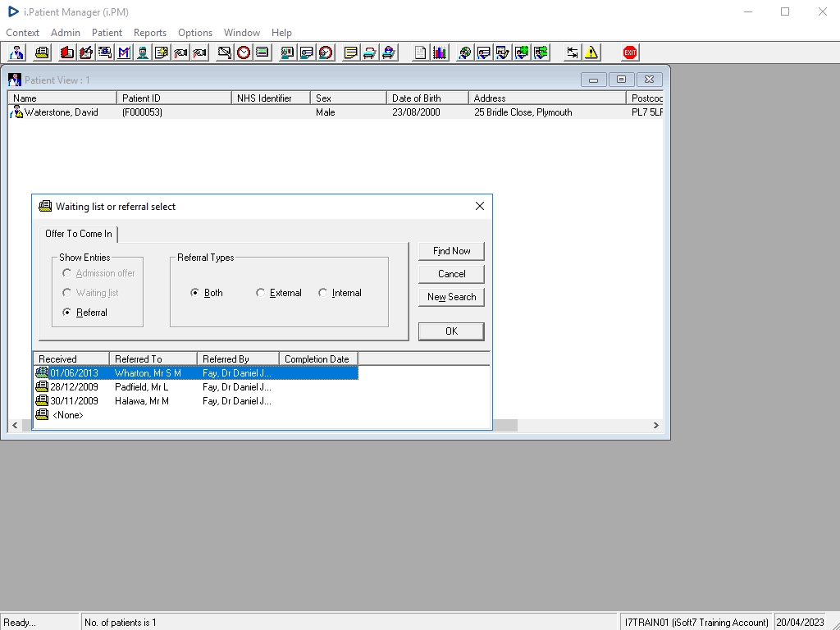Click the red EXIT stop sign icon
This screenshot has width=840, height=630.
point(630,52)
